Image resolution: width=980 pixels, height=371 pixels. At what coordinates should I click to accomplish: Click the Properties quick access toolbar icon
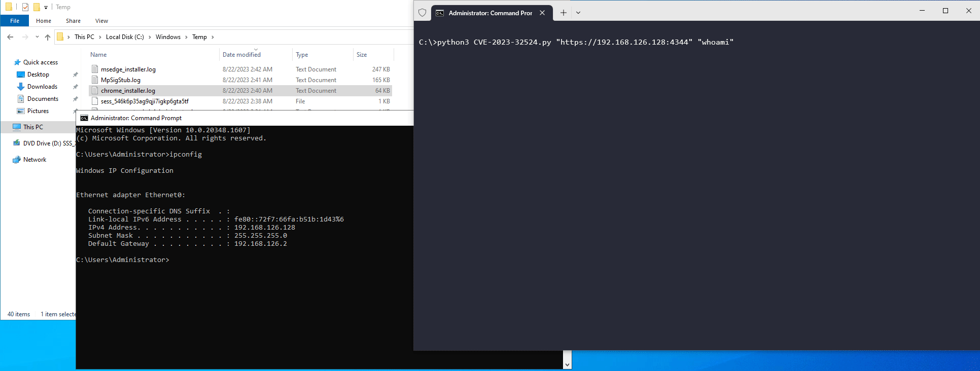click(25, 7)
